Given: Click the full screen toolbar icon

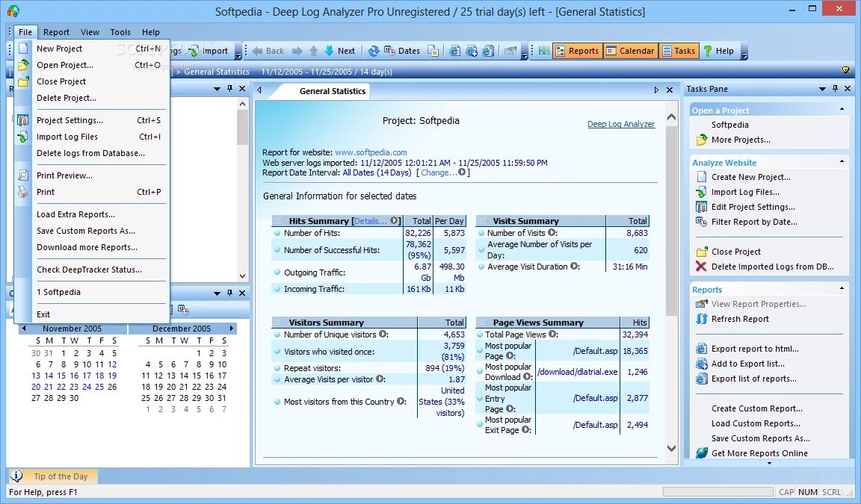Looking at the screenshot, I should (x=543, y=51).
